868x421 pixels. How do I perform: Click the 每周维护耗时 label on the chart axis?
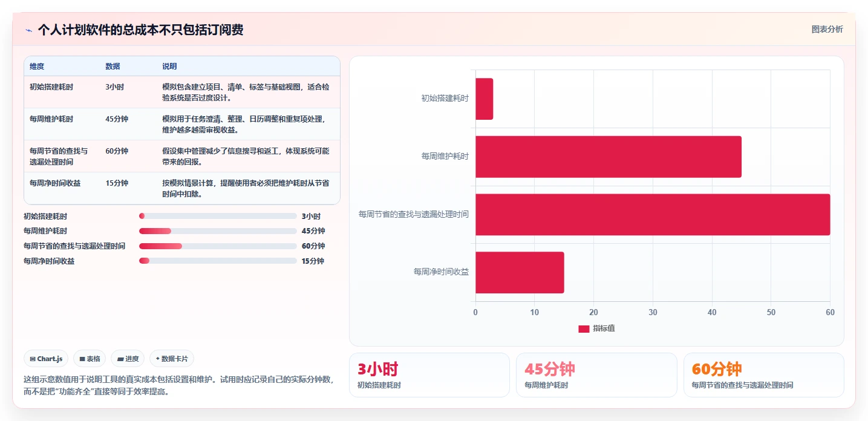445,156
